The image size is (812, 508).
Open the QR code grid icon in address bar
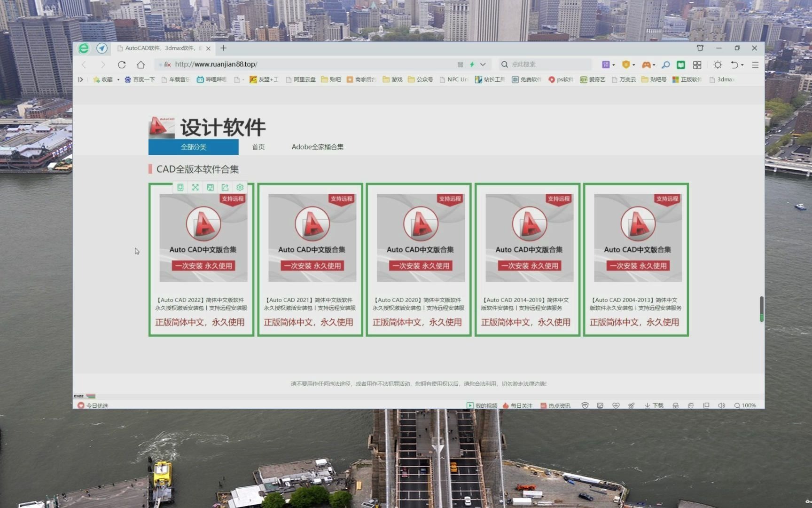coord(461,64)
